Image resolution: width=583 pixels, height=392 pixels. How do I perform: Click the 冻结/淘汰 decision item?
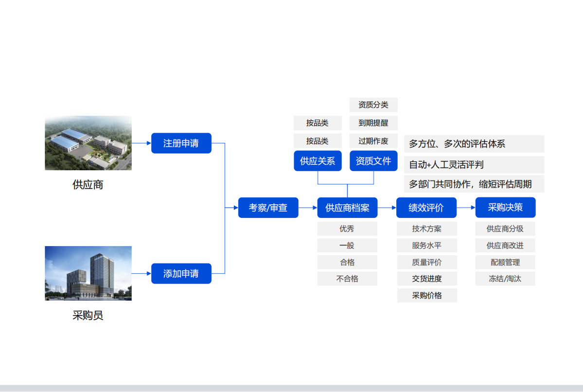pos(505,279)
